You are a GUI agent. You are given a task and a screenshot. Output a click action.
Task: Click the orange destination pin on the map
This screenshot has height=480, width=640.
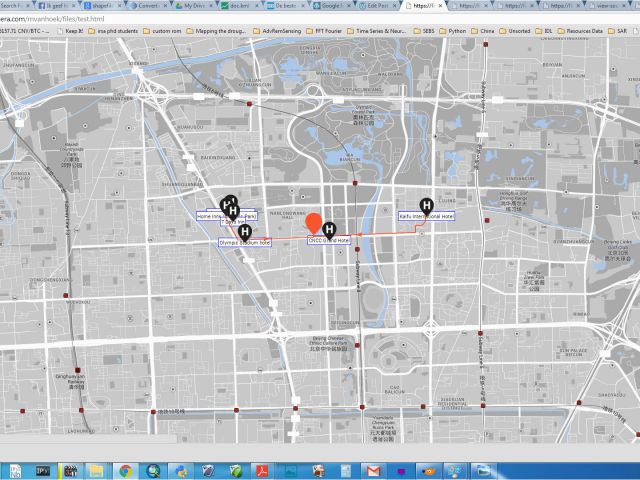pos(313,223)
